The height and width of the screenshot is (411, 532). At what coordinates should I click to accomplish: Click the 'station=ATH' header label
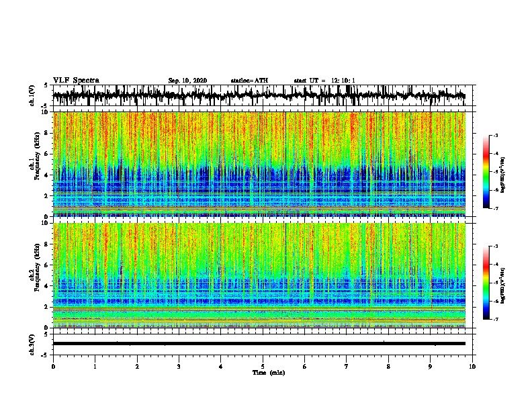point(249,81)
